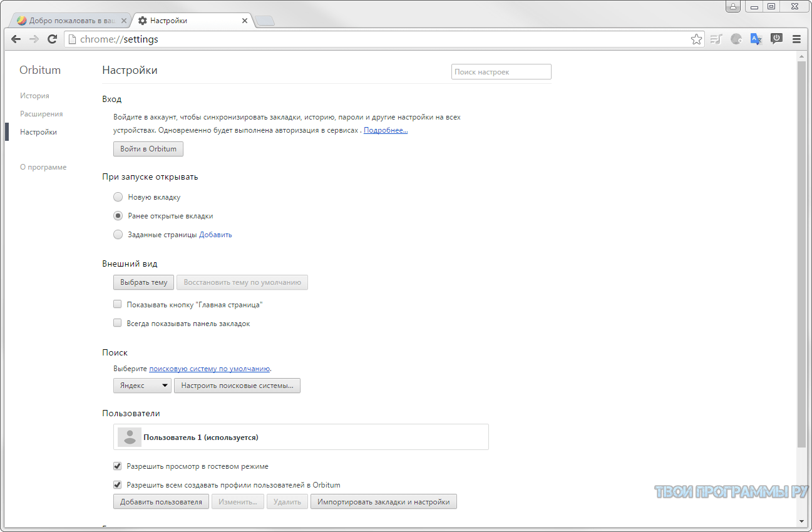This screenshot has height=532, width=812.
Task: Click the Google Translate extension icon
Action: click(756, 39)
